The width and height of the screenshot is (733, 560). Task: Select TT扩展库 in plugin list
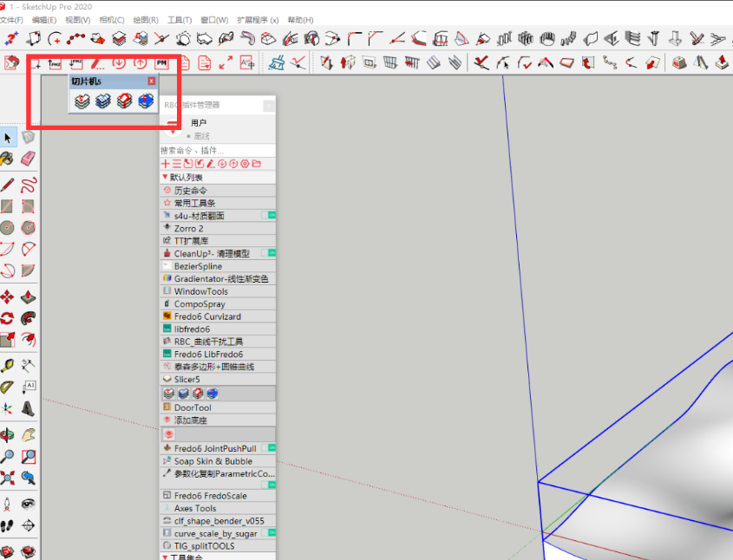pos(218,241)
